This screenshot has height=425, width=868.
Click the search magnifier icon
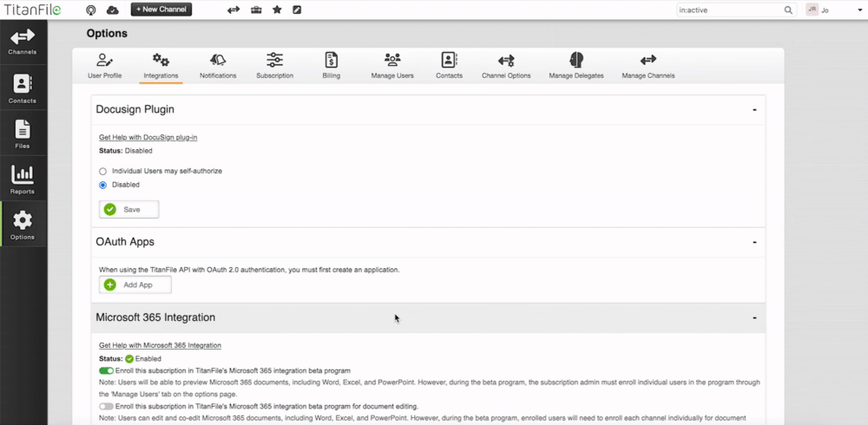[x=788, y=10]
